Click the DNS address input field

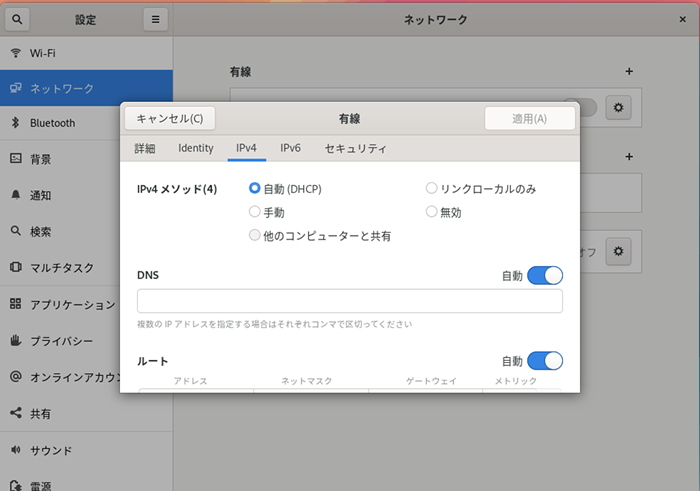click(x=349, y=301)
